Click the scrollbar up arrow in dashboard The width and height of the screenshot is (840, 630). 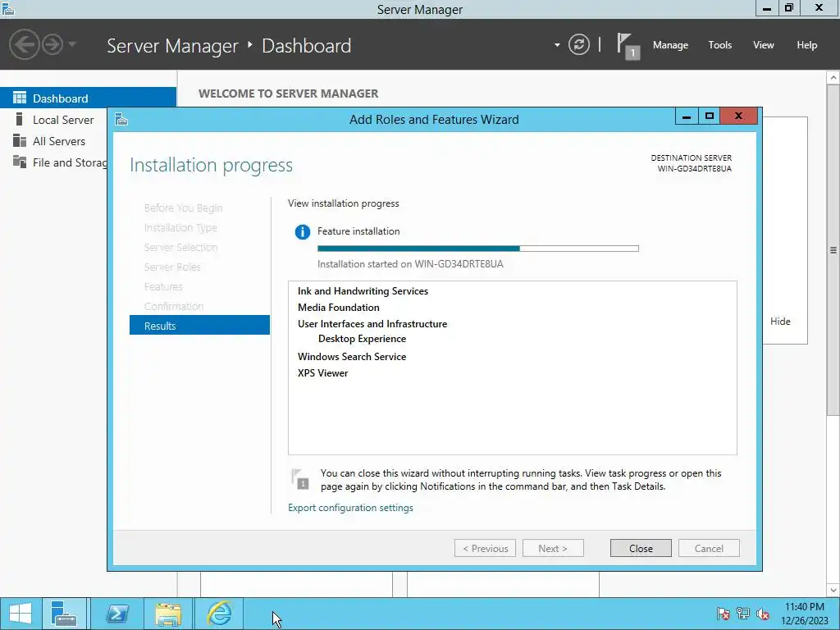(x=833, y=78)
